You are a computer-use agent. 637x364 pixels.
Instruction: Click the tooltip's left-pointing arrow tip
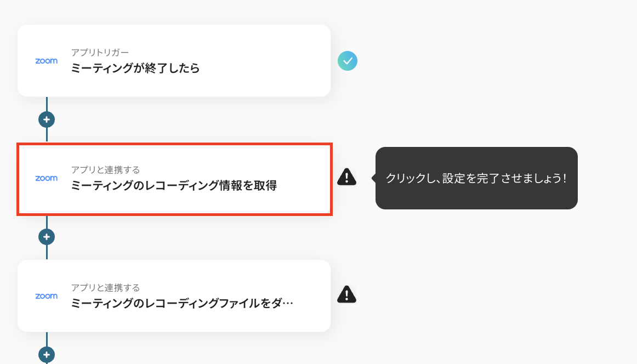point(373,178)
